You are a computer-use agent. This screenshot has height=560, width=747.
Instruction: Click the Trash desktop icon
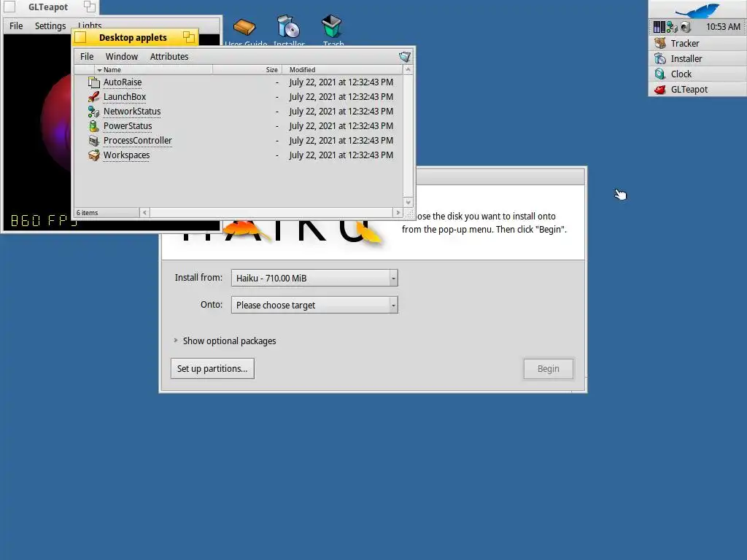(332, 26)
